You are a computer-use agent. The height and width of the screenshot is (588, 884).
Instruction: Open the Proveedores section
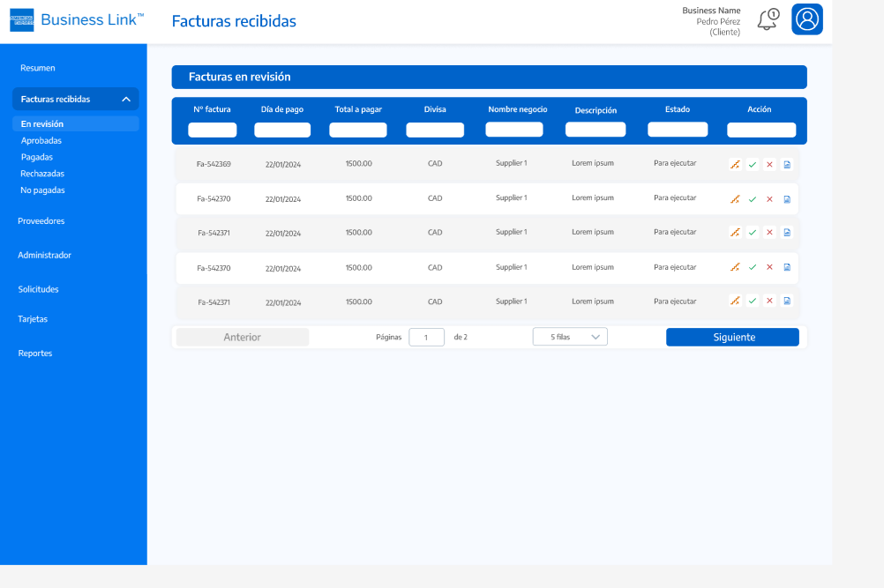(x=41, y=221)
